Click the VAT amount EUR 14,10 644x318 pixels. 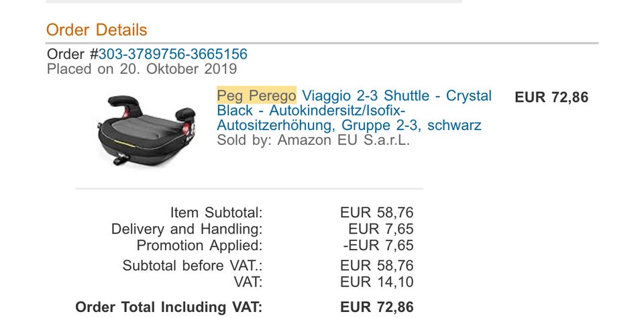click(x=376, y=282)
